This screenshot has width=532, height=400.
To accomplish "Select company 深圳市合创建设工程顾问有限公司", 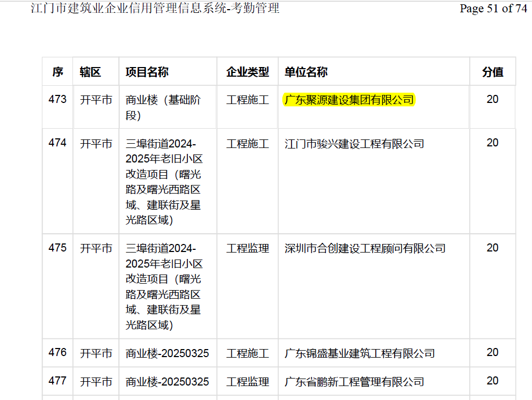I will coord(365,249).
